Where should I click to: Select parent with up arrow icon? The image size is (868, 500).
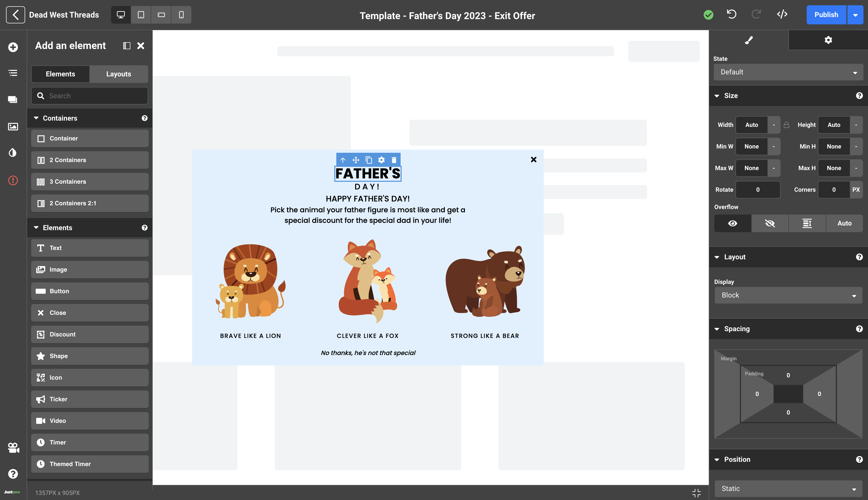point(343,160)
